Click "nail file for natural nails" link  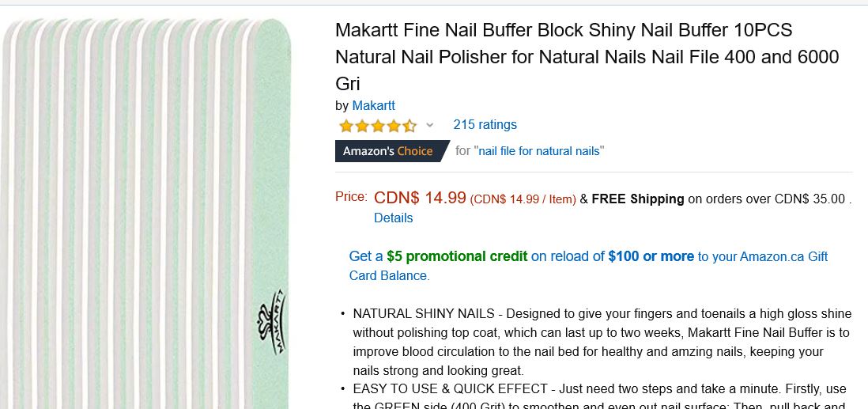pos(539,151)
